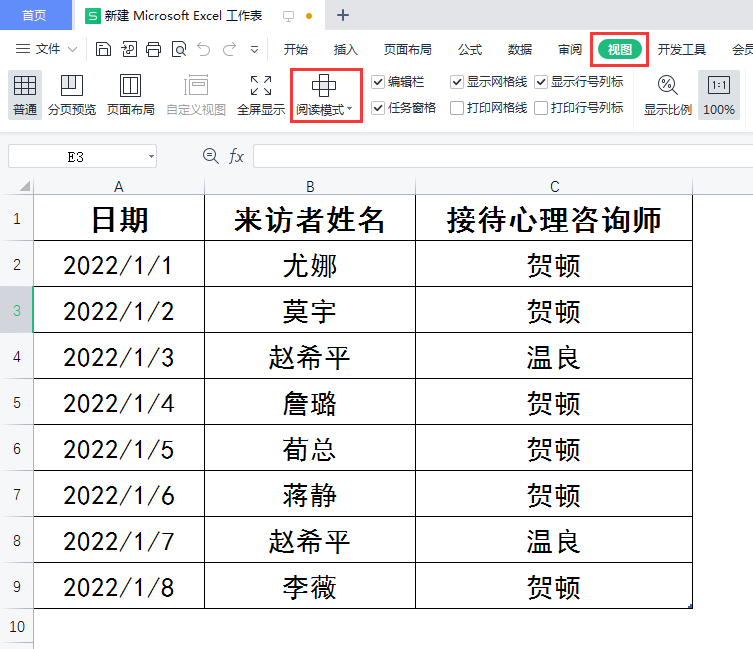This screenshot has height=649, width=753.
Task: Open the 开发工具 ribbon tab
Action: (x=681, y=49)
